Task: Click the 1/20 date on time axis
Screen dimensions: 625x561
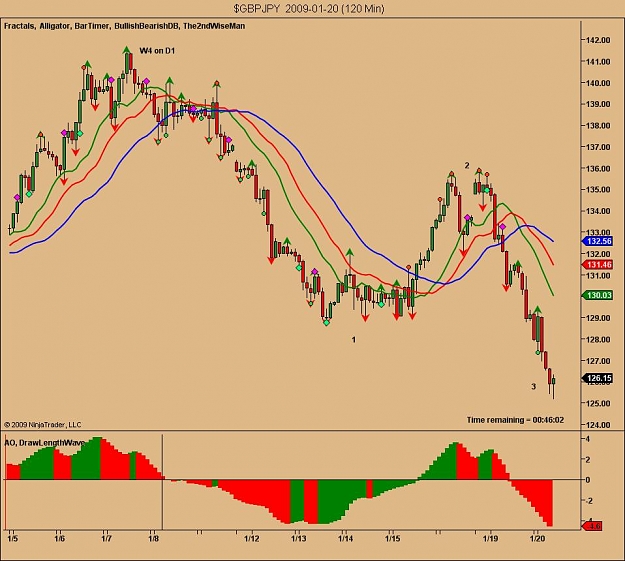Action: point(537,539)
